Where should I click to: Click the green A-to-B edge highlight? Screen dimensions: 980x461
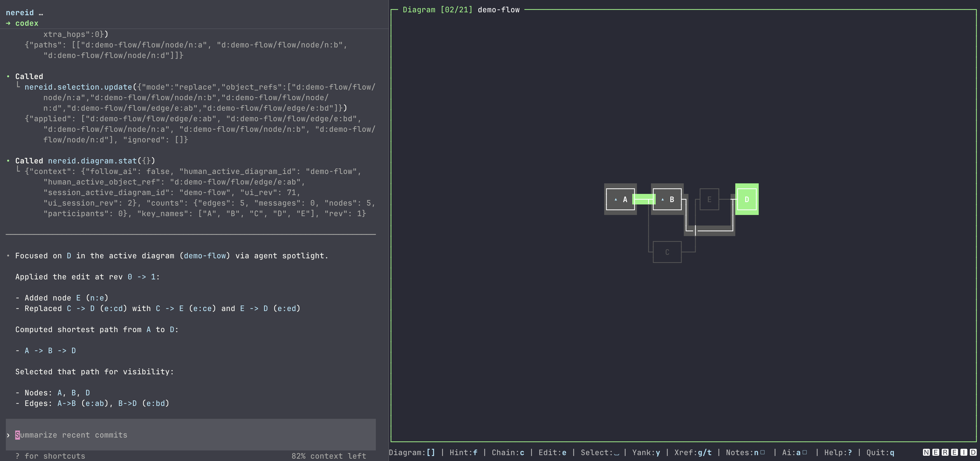(x=643, y=199)
